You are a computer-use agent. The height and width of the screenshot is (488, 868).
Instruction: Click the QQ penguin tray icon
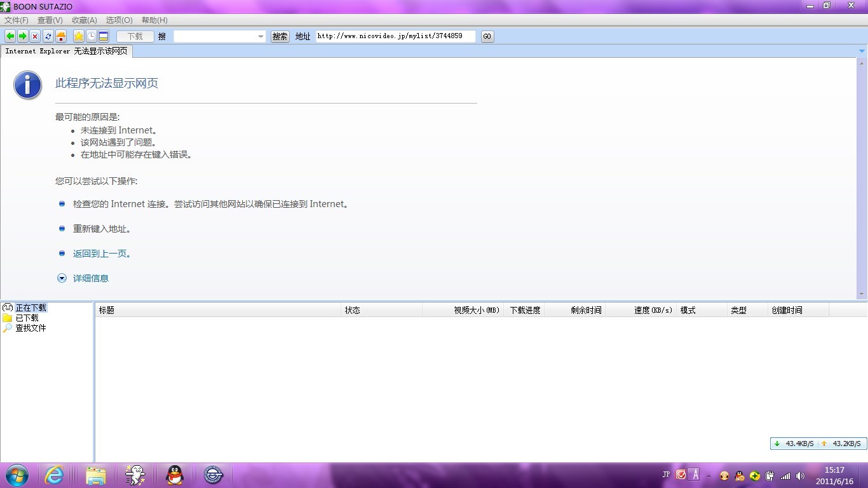click(739, 475)
